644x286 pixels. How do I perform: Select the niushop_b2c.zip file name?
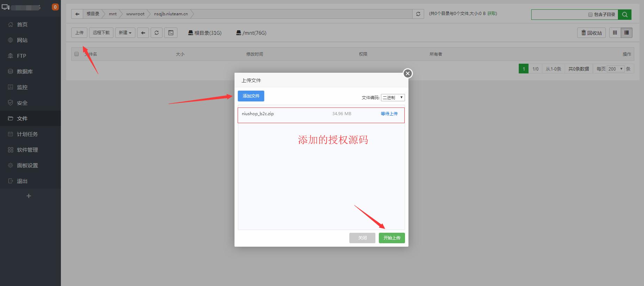click(x=258, y=114)
